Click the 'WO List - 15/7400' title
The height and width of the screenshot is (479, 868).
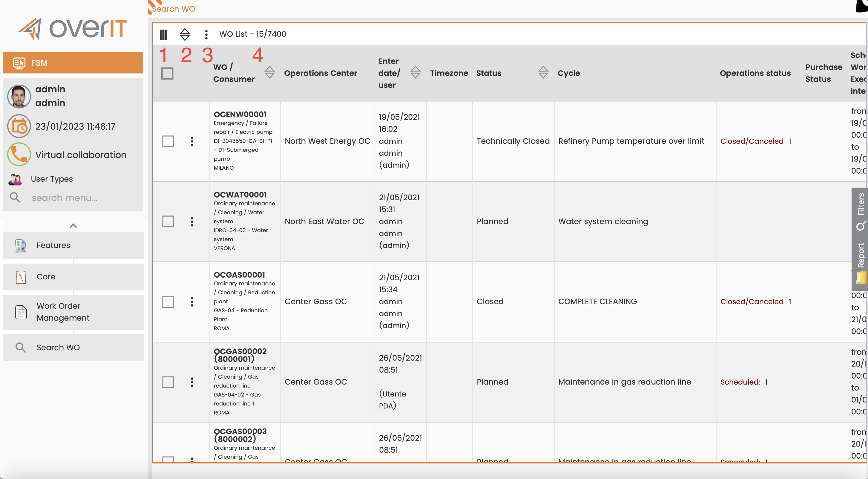point(253,34)
